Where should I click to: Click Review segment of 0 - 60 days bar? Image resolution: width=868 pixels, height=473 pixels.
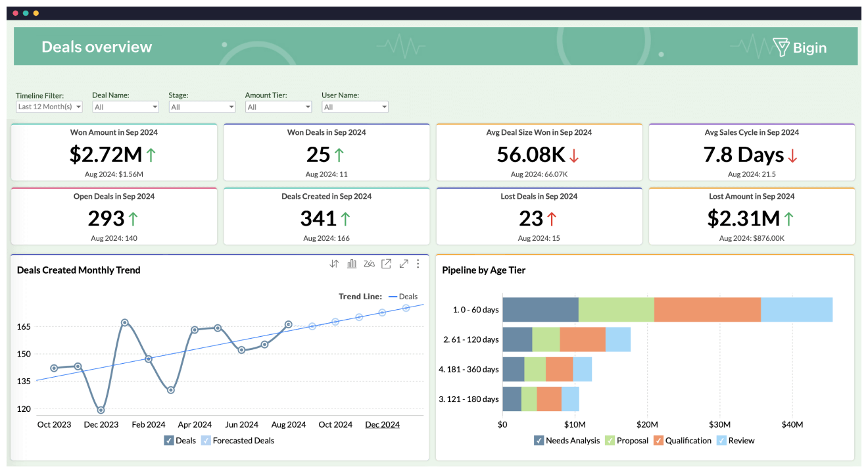click(x=796, y=310)
